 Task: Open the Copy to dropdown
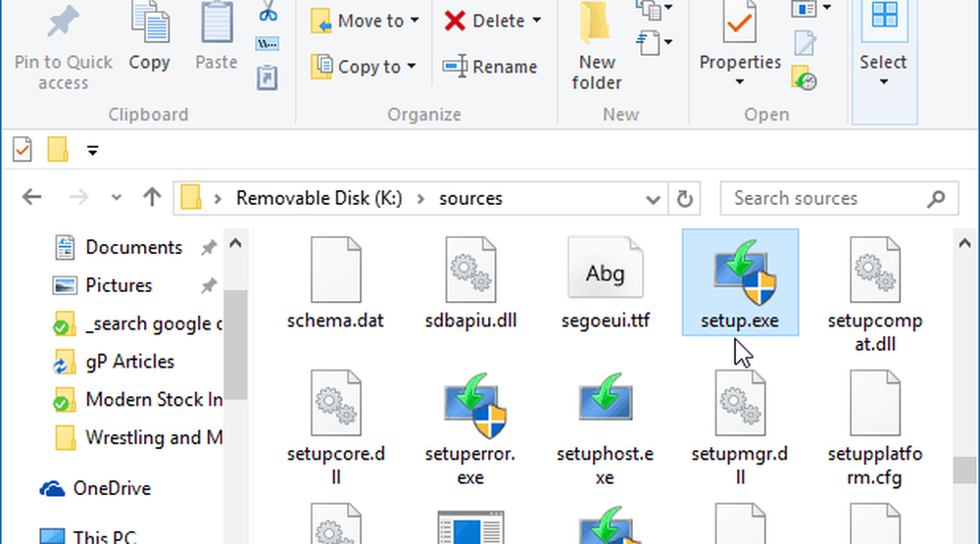[365, 67]
